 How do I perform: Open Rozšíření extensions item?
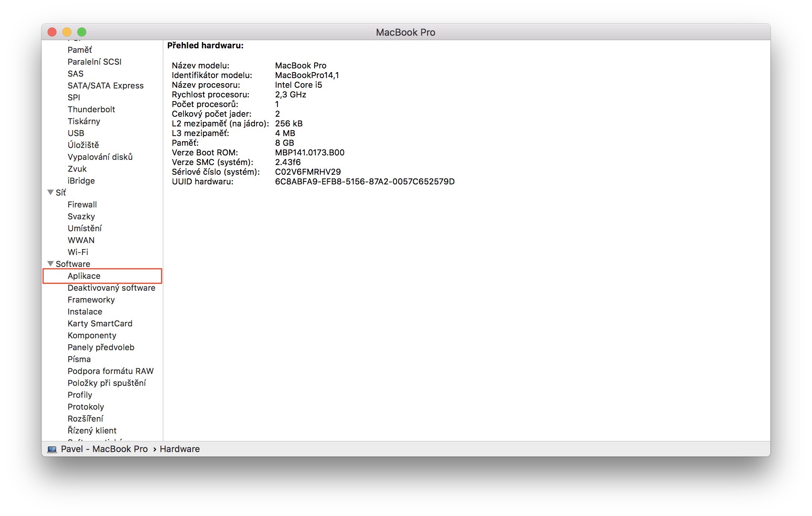tap(85, 419)
